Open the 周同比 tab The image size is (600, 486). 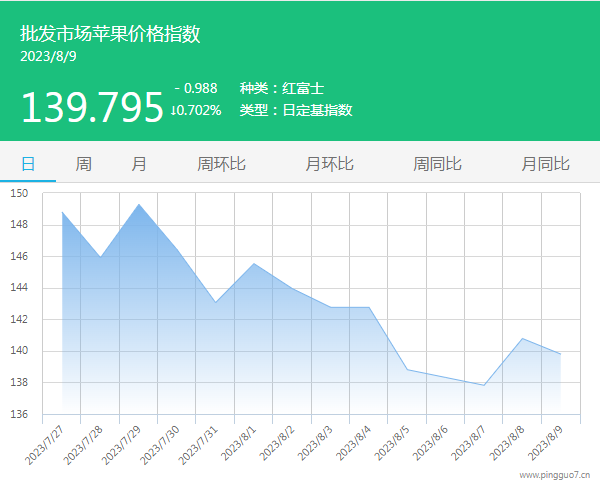pos(437,164)
